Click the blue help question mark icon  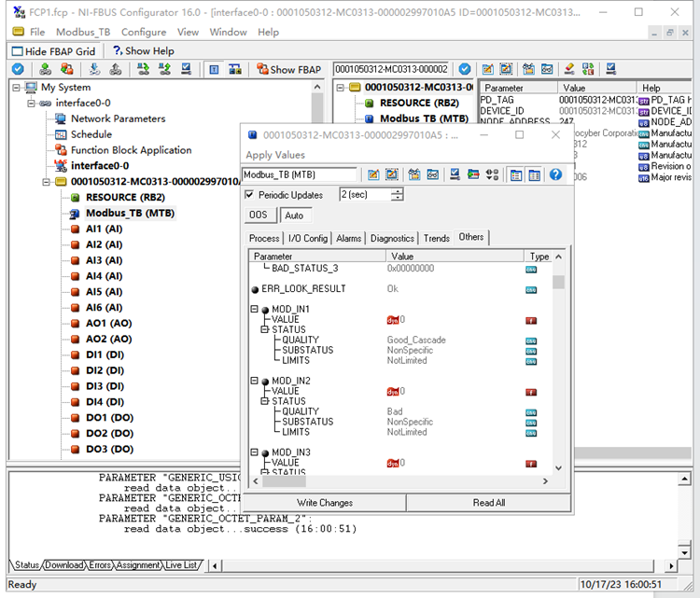click(x=556, y=174)
